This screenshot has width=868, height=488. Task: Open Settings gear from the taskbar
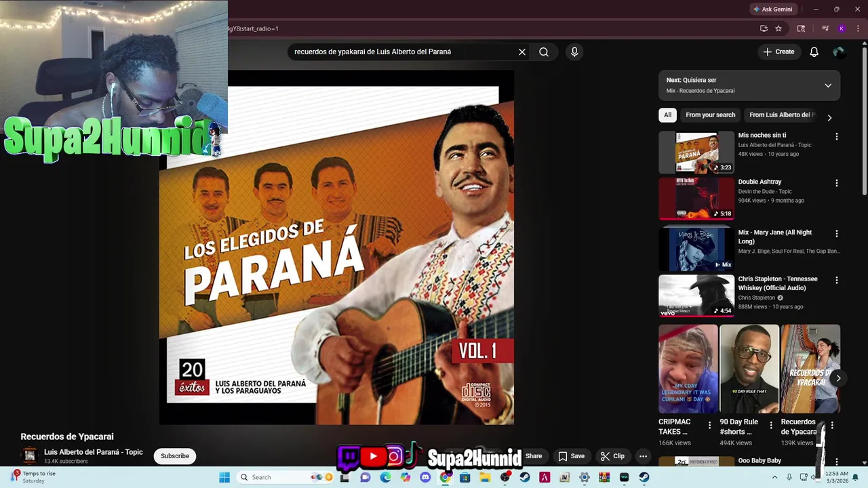pos(584,477)
